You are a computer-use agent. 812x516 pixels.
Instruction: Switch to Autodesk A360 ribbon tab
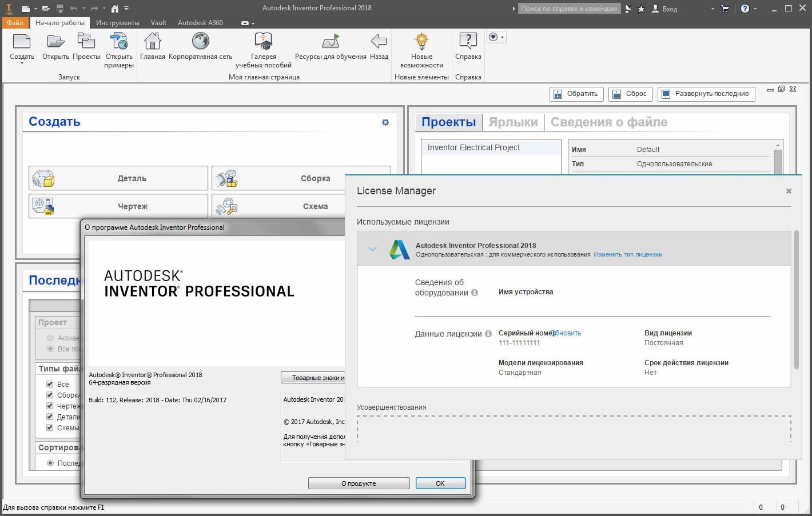tap(200, 23)
